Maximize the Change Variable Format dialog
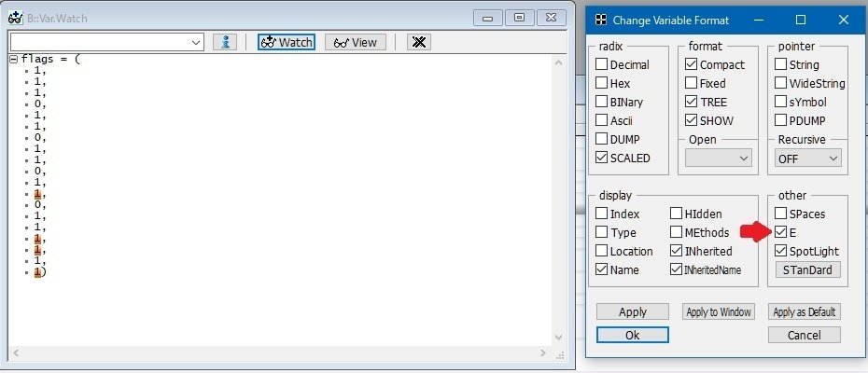The width and height of the screenshot is (868, 373). point(801,20)
